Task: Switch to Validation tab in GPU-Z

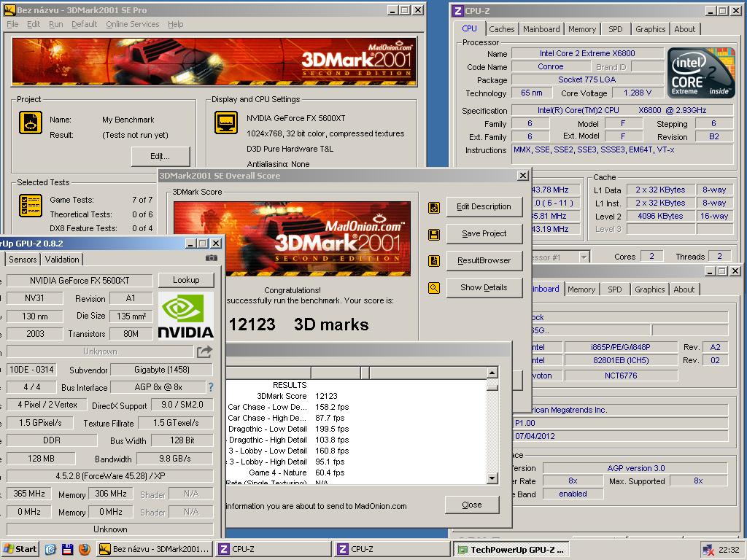Action: click(x=62, y=260)
